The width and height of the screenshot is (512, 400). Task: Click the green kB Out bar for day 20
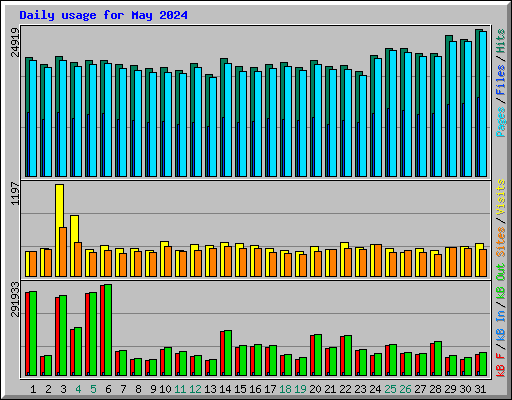click(x=318, y=355)
